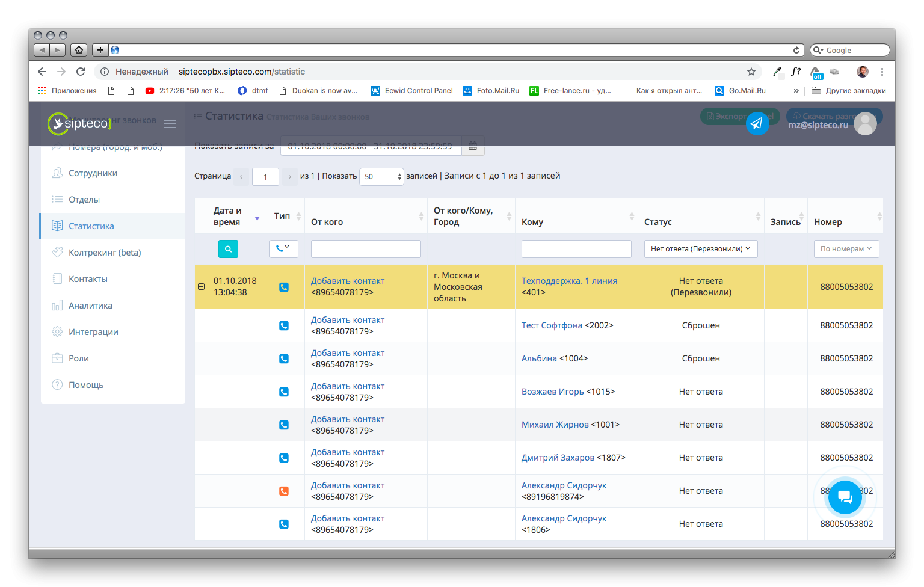This screenshot has height=587, width=924.
Task: Toggle the sidebar hamburger menu
Action: coord(170,124)
